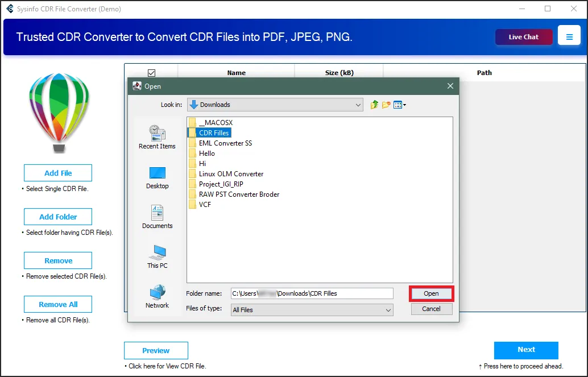Click the CorelDRAW balloon logo
Screen dimensions: 588x377
coord(59,113)
